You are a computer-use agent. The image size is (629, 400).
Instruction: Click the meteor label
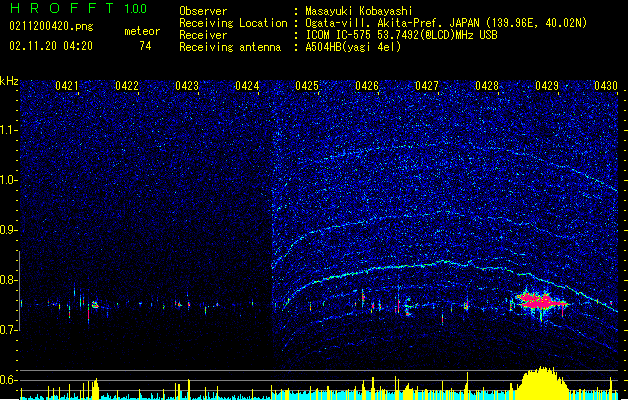pos(142,31)
